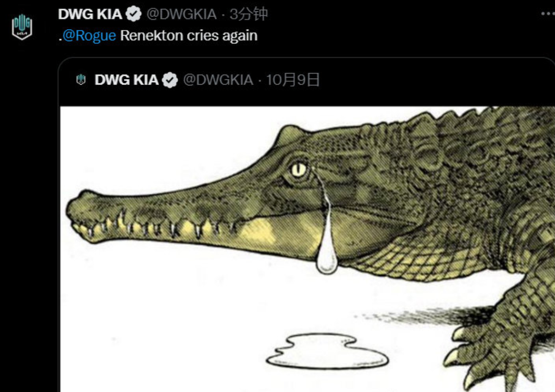Image resolution: width=555 pixels, height=392 pixels.
Task: Open the 3分钟 timestamp link
Action: [x=249, y=14]
